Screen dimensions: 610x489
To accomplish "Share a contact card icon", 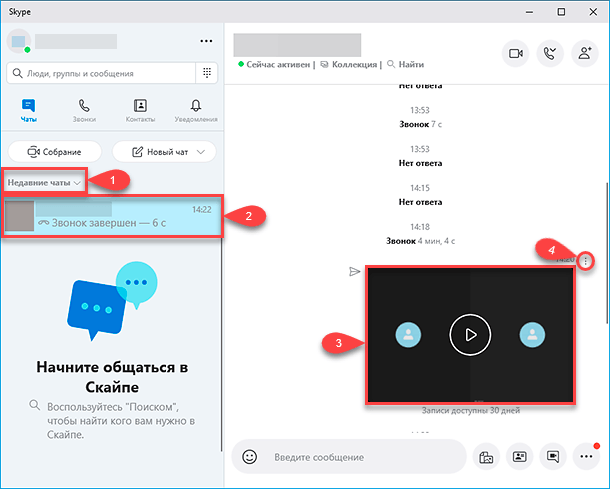I will point(520,457).
